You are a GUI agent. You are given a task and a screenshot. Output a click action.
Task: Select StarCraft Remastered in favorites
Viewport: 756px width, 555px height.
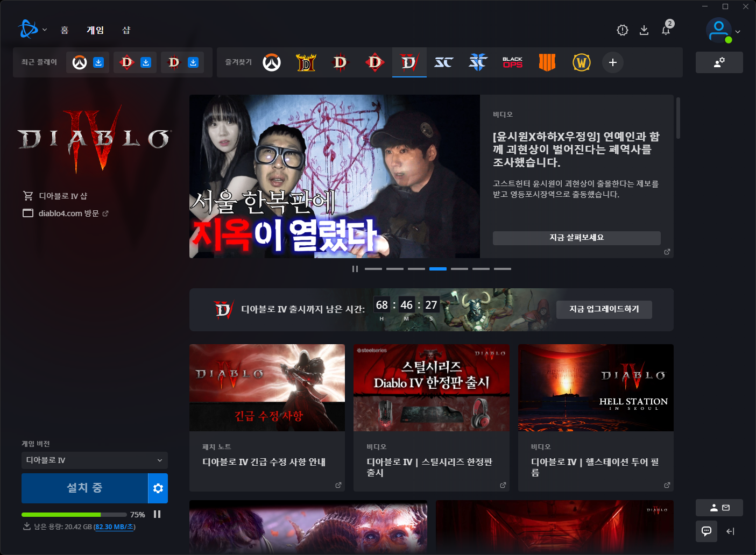tap(444, 62)
